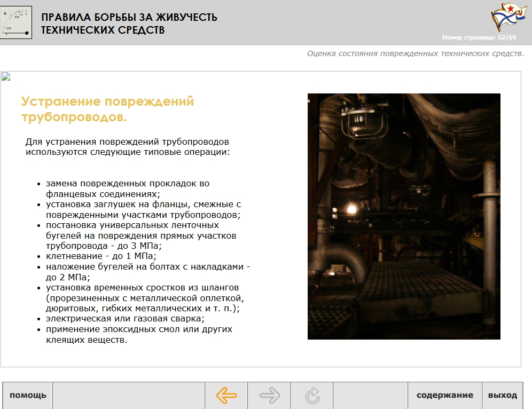Click the dark engine room pipeline photo

click(404, 216)
